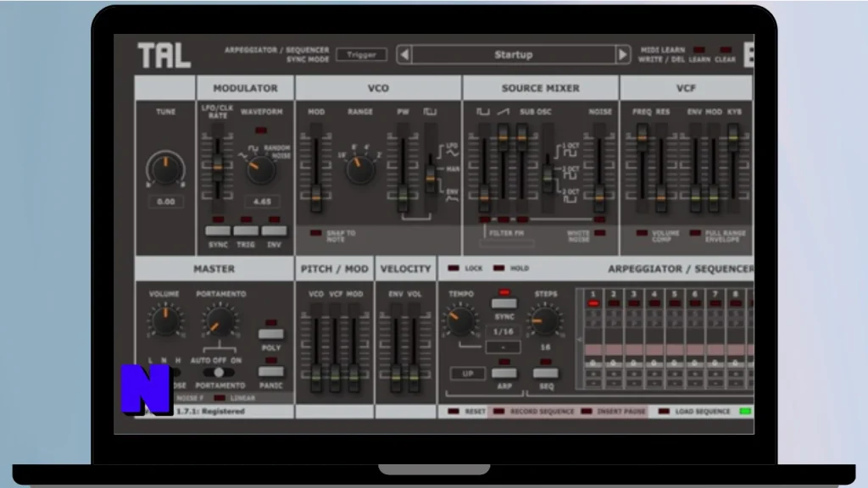Toggle arpeggiator Hold LED
The image size is (868, 488).
(498, 269)
